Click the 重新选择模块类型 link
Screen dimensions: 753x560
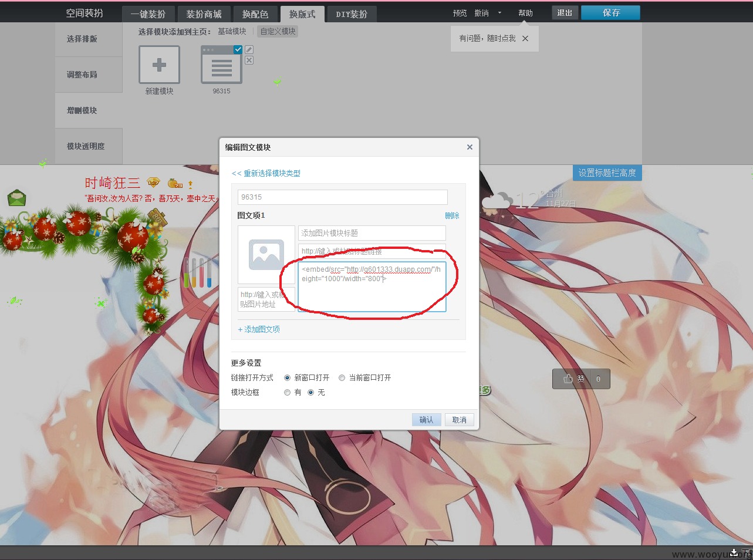point(266,173)
